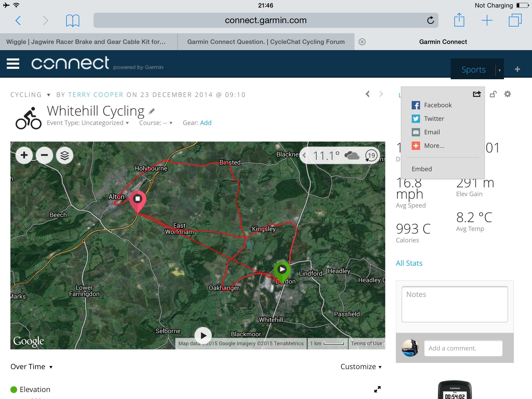Image resolution: width=532 pixels, height=399 pixels.
Task: Open Terry Cooper profile link
Action: tap(96, 95)
